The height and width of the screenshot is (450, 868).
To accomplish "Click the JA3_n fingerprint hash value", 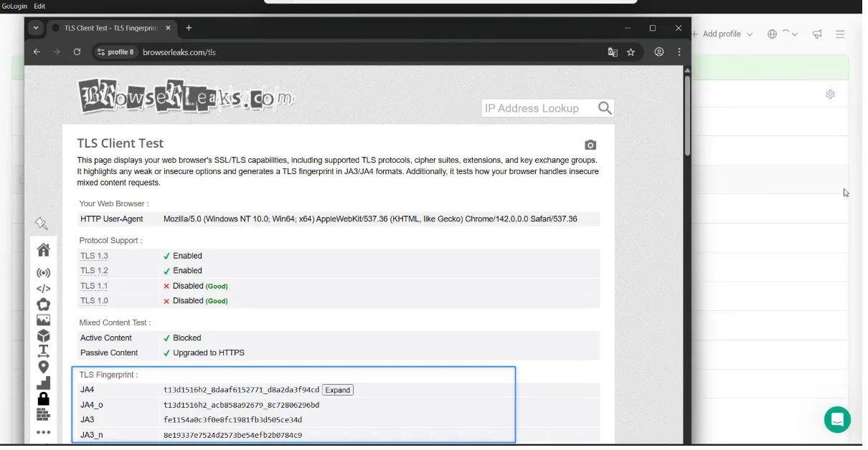I will pyautogui.click(x=232, y=435).
